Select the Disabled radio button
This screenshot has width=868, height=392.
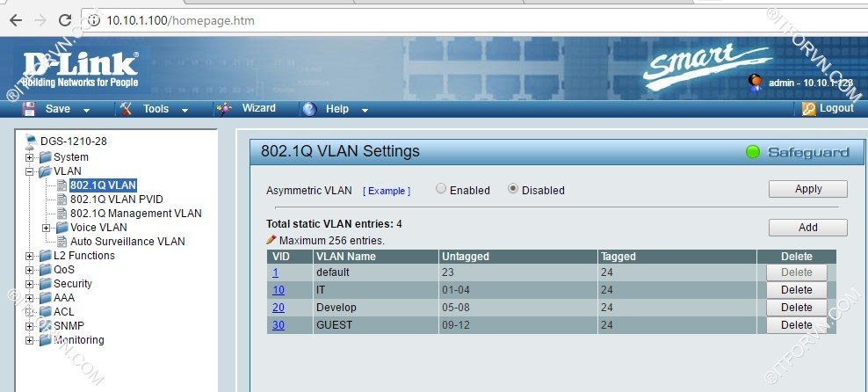(x=514, y=189)
